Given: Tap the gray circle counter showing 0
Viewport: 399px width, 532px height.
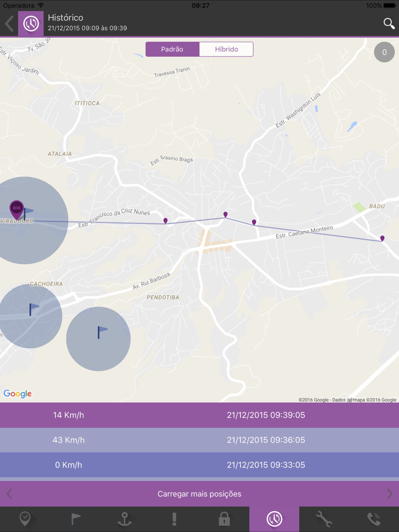Looking at the screenshot, I should 384,52.
